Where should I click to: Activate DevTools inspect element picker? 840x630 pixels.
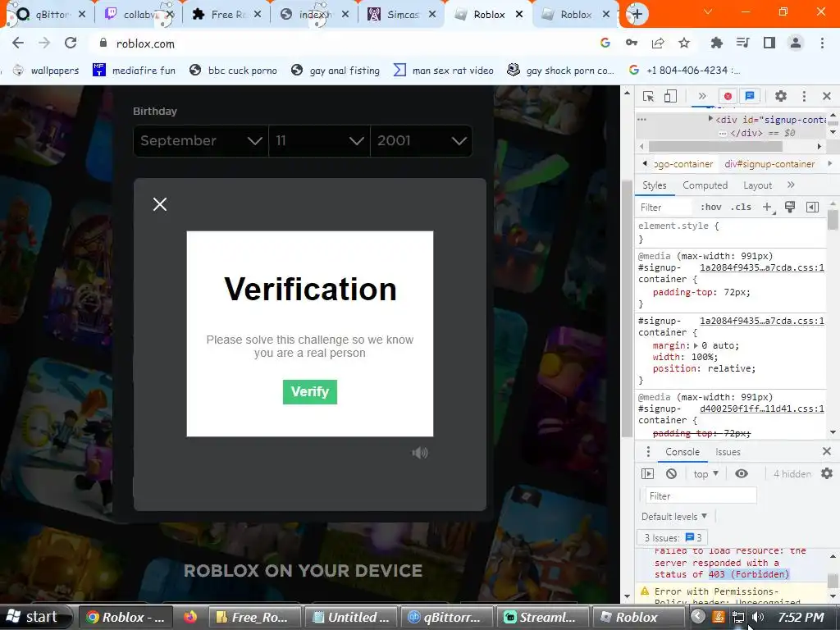coord(648,97)
